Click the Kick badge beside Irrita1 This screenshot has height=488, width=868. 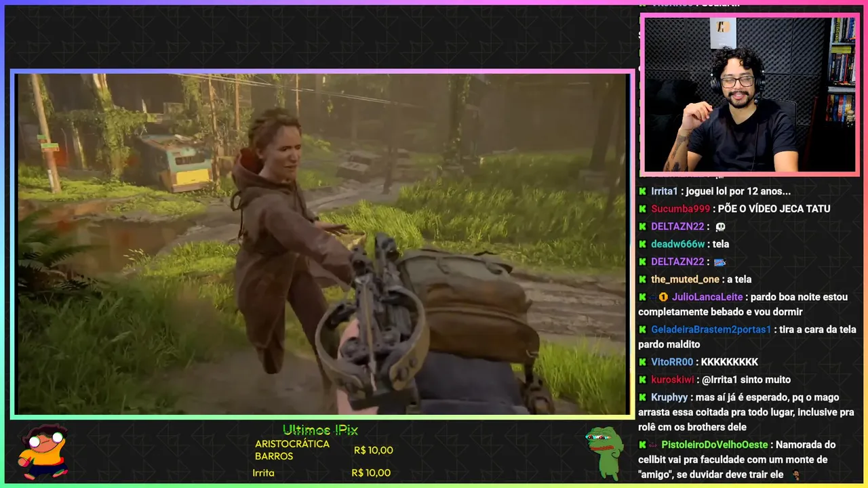point(642,191)
